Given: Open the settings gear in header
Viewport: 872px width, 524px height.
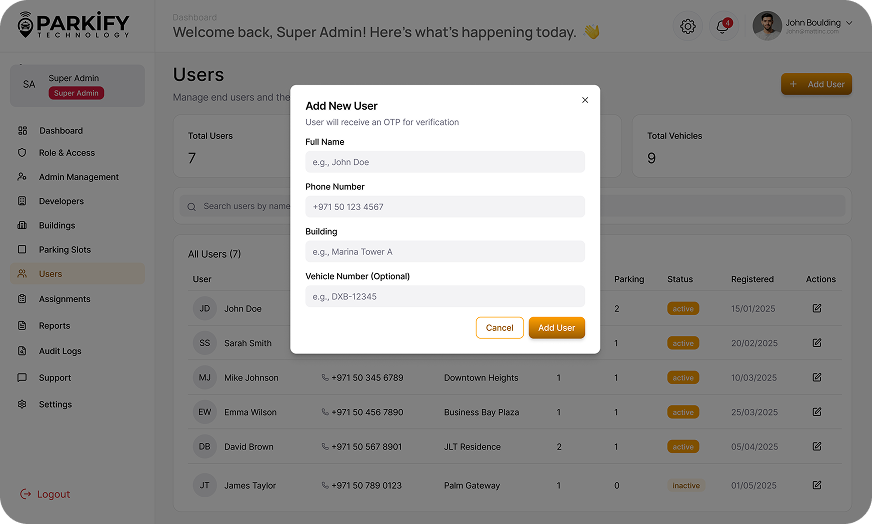Looking at the screenshot, I should (688, 27).
